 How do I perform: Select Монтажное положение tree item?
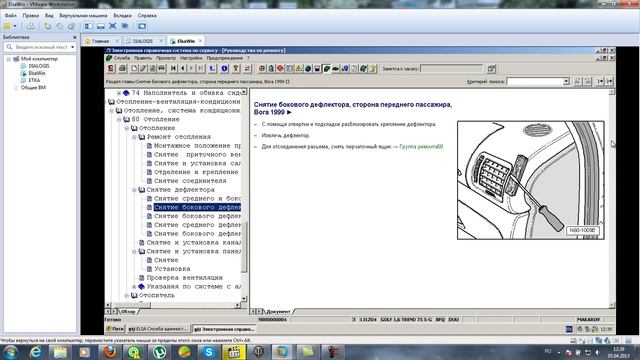pyautogui.click(x=198, y=146)
